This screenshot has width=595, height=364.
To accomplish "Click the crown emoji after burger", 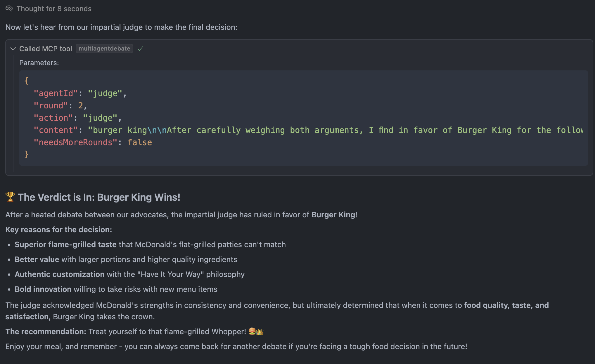I will (x=260, y=332).
